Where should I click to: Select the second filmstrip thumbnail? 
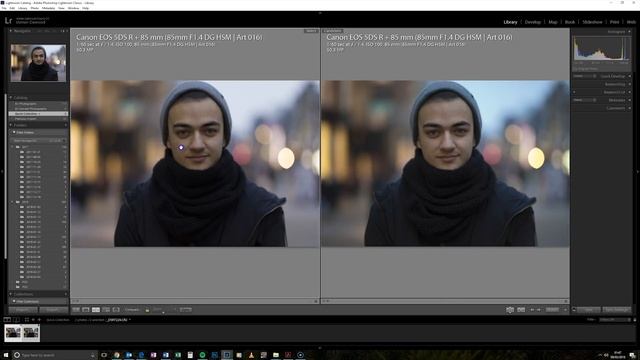coord(31,333)
